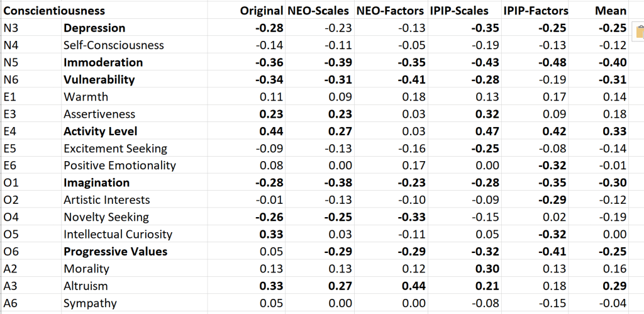
Task: Click the Paste Options clipboard icon
Action: click(637, 30)
